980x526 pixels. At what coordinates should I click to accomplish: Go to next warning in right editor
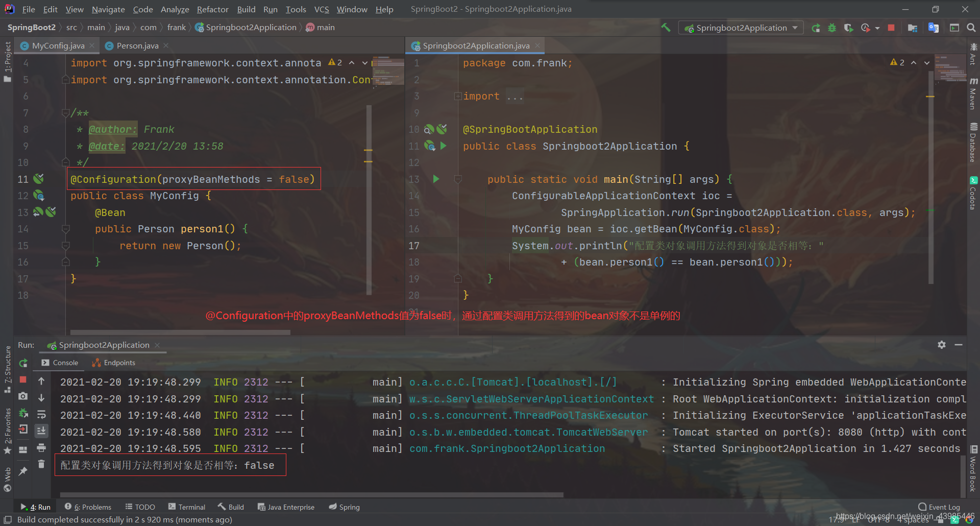click(926, 62)
